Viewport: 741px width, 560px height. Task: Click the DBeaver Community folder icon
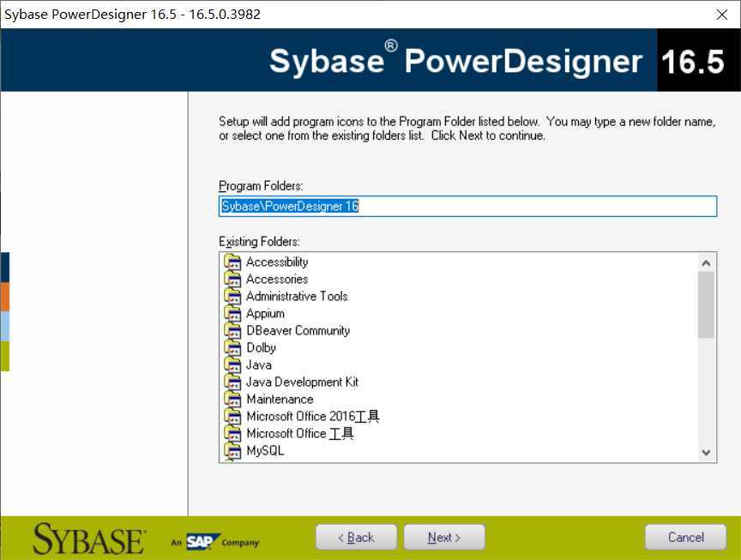coord(232,331)
